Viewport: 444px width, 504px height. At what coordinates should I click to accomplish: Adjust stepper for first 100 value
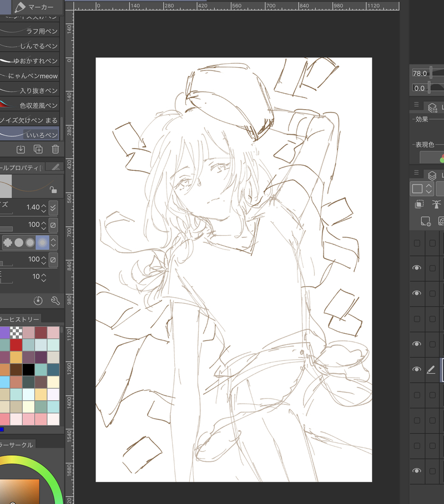point(44,225)
